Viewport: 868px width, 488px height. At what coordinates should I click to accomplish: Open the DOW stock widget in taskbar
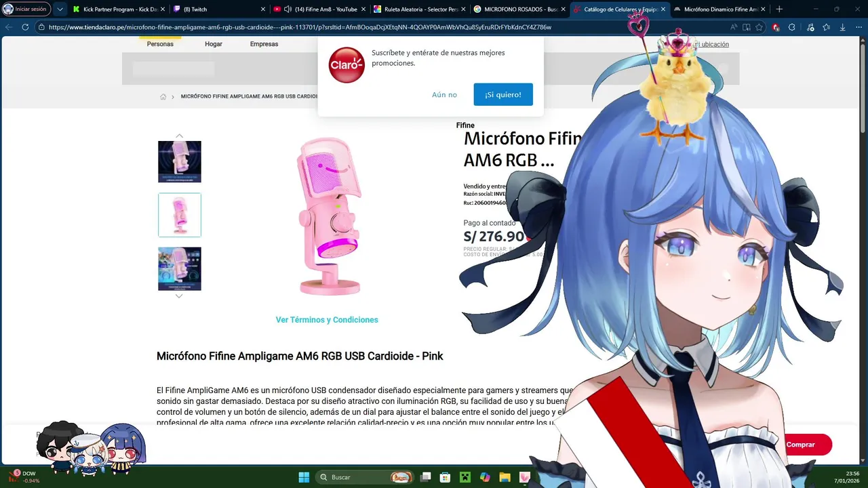pos(24,476)
